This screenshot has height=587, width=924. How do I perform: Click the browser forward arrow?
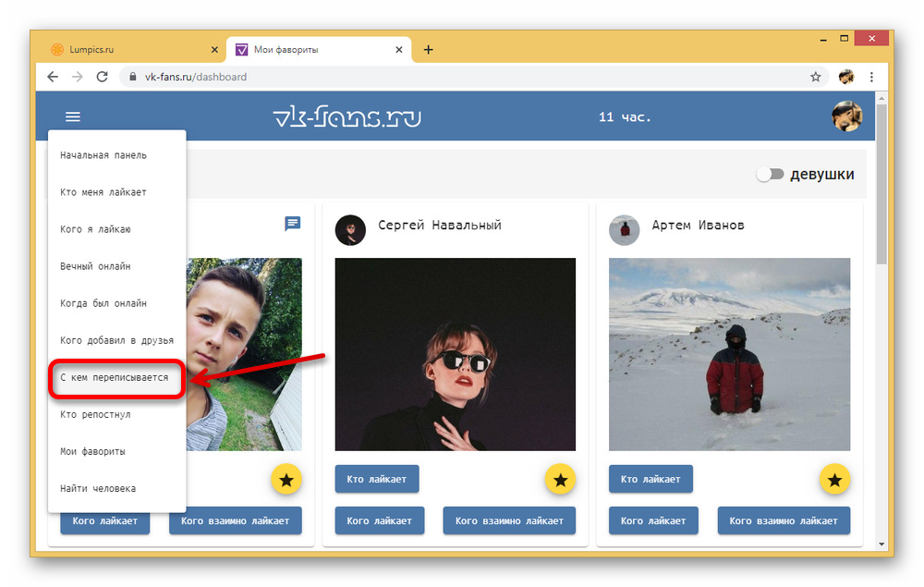click(78, 77)
